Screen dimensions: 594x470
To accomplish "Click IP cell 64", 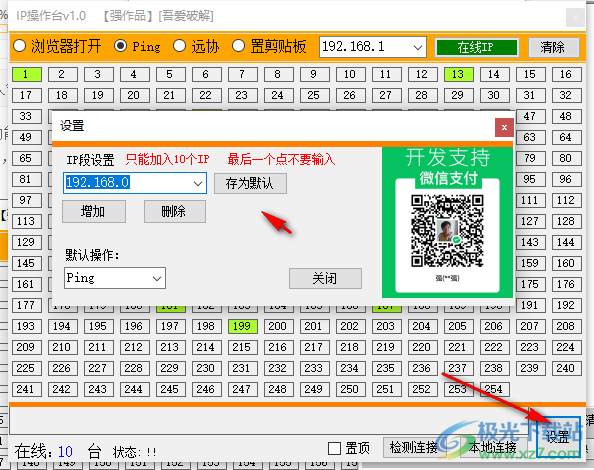I will pyautogui.click(x=566, y=137).
